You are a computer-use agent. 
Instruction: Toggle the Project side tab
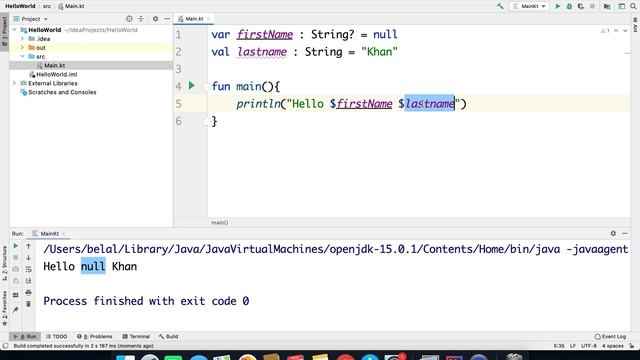pyautogui.click(x=4, y=31)
